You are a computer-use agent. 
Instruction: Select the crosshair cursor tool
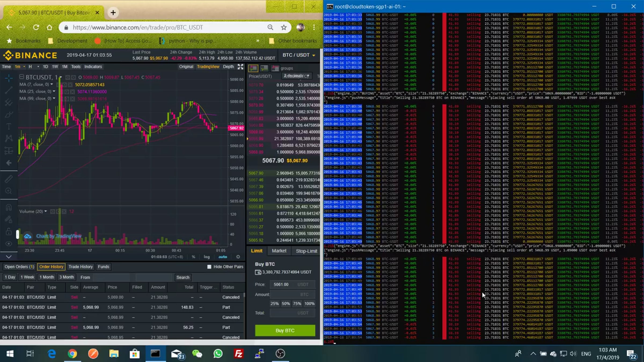pos(9,78)
